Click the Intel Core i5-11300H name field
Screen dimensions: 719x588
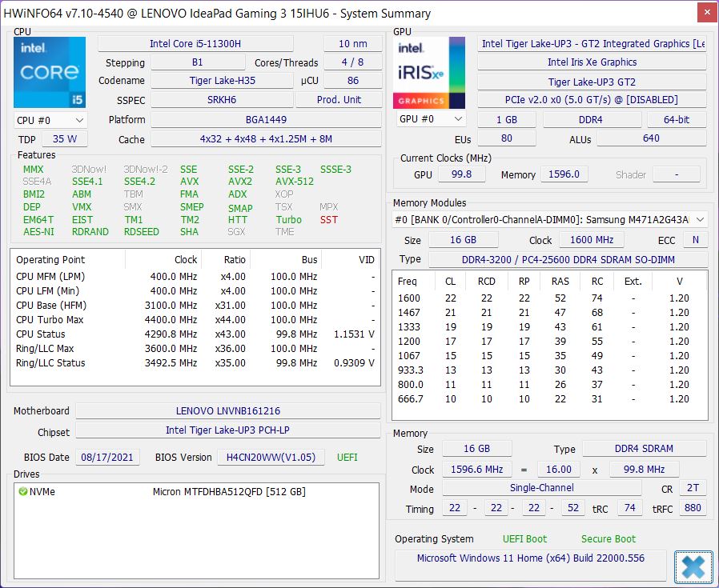pyautogui.click(x=195, y=44)
